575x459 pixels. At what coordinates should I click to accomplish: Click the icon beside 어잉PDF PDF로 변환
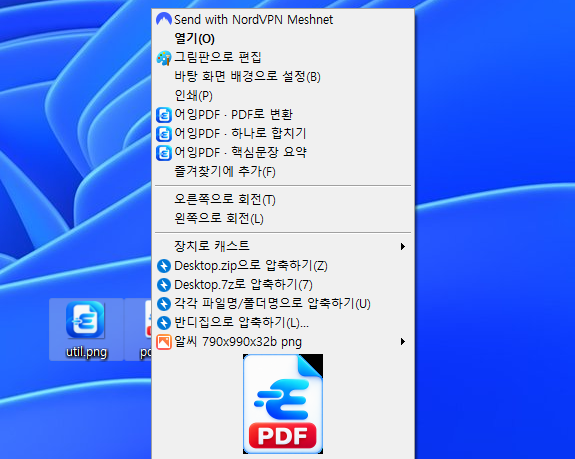pos(164,115)
